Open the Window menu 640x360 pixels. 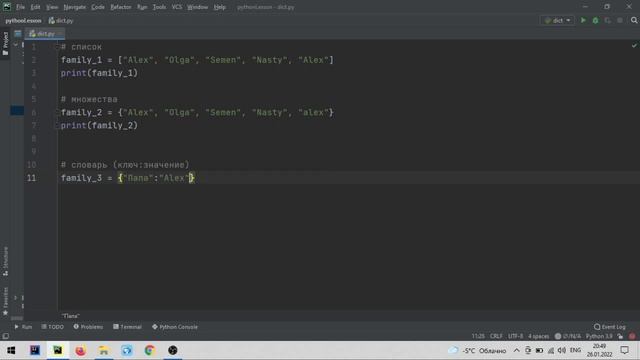point(198,7)
